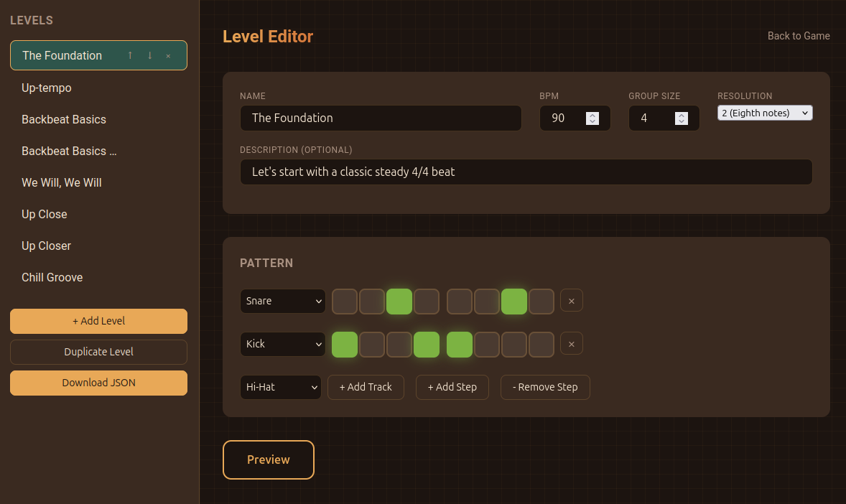This screenshot has height=504, width=846.
Task: Click the Group Size spinner arrows
Action: click(x=682, y=118)
